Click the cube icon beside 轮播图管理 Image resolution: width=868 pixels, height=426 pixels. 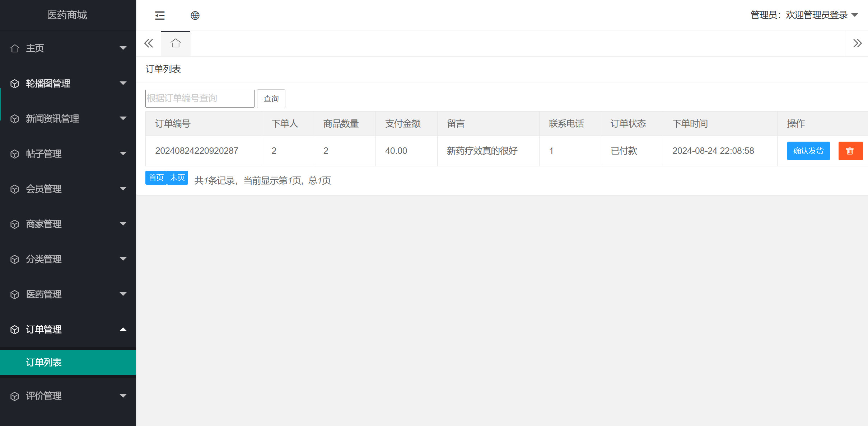coord(15,84)
